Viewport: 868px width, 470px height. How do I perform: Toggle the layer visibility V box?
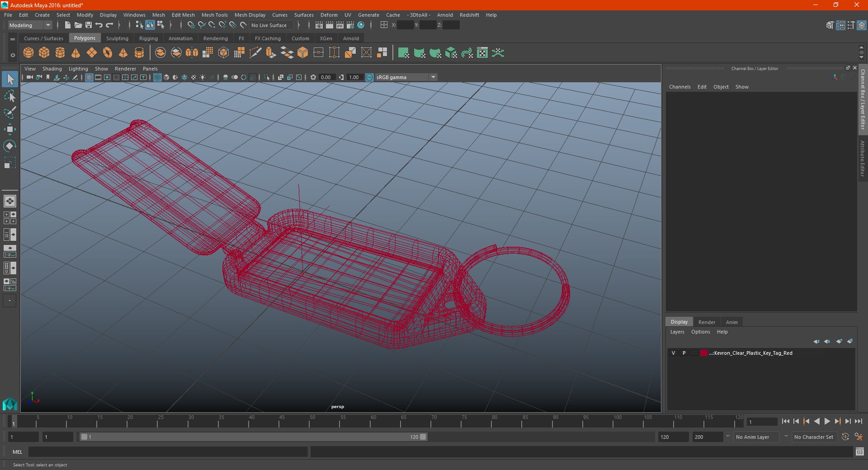(674, 353)
